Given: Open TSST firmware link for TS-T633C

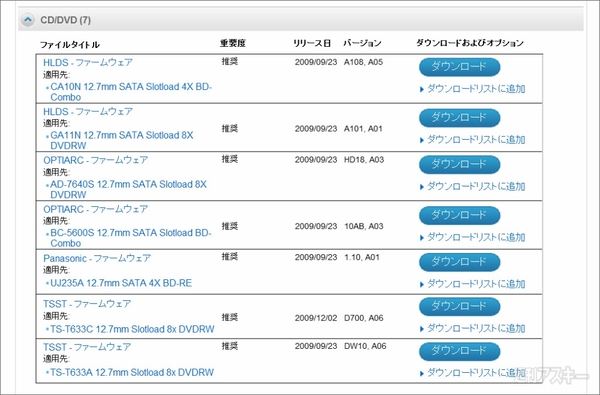Looking at the screenshot, I should [x=87, y=304].
